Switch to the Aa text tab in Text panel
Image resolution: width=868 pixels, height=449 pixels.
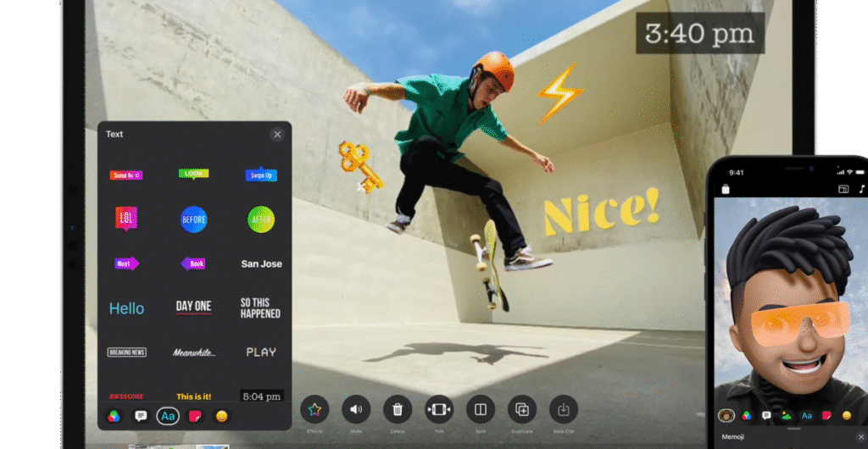tap(168, 416)
